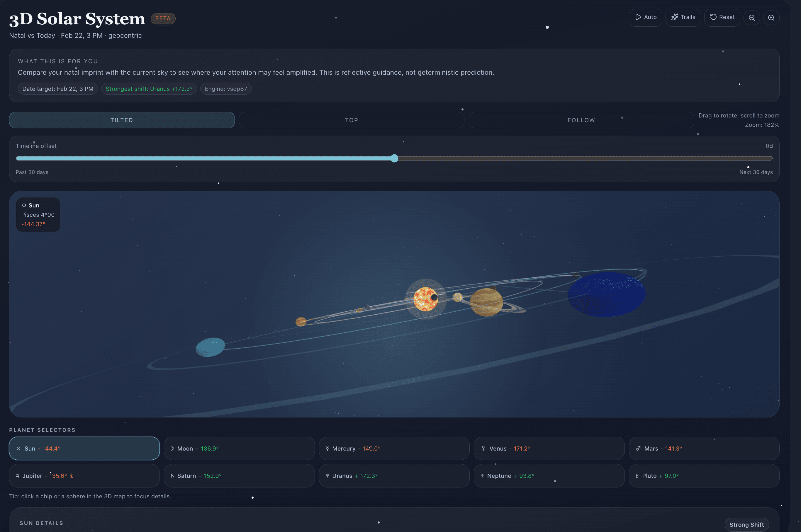Switch view mode from TILTED to TOP
The image size is (801, 532).
tap(352, 120)
